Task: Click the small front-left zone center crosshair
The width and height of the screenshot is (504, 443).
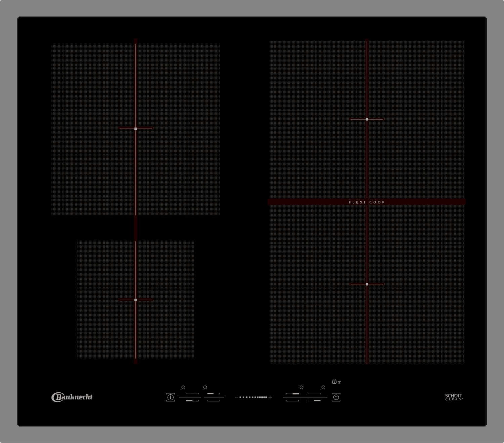Action: (x=136, y=300)
